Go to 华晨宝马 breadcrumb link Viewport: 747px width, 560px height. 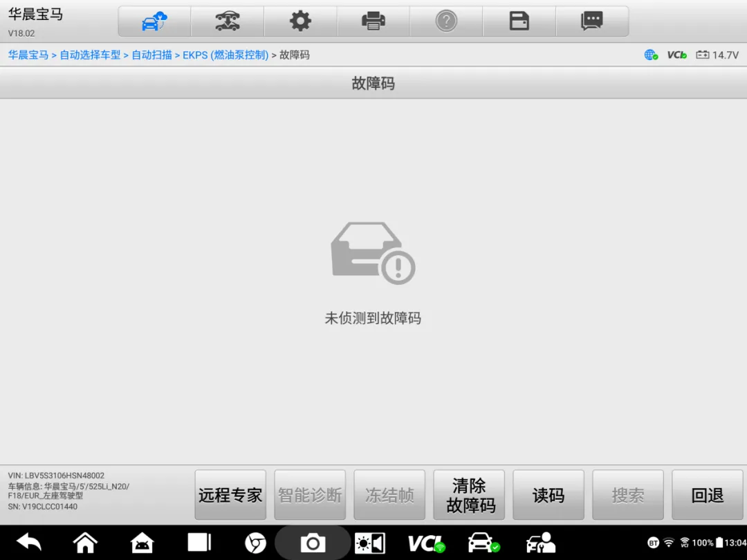pyautogui.click(x=28, y=55)
